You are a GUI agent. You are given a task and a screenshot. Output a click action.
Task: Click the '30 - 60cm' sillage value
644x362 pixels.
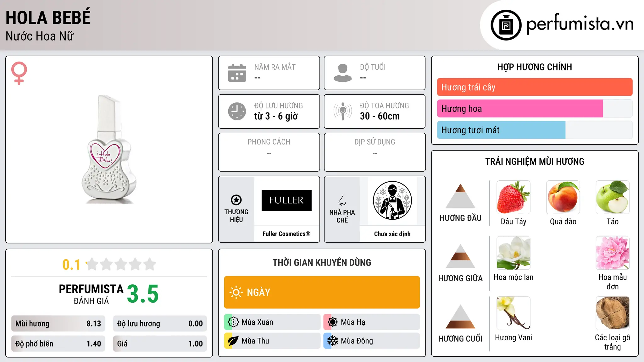[380, 116]
